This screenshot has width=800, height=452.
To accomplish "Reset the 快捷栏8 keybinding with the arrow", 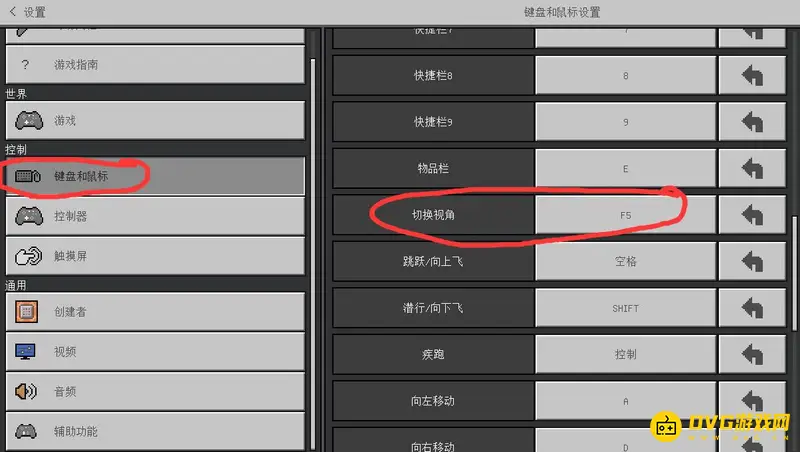I will [752, 76].
